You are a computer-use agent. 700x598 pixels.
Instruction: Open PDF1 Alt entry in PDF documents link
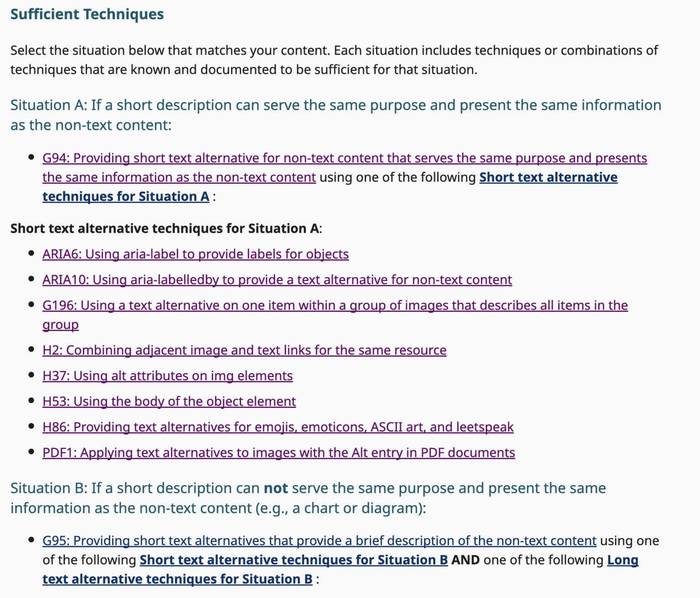(278, 453)
